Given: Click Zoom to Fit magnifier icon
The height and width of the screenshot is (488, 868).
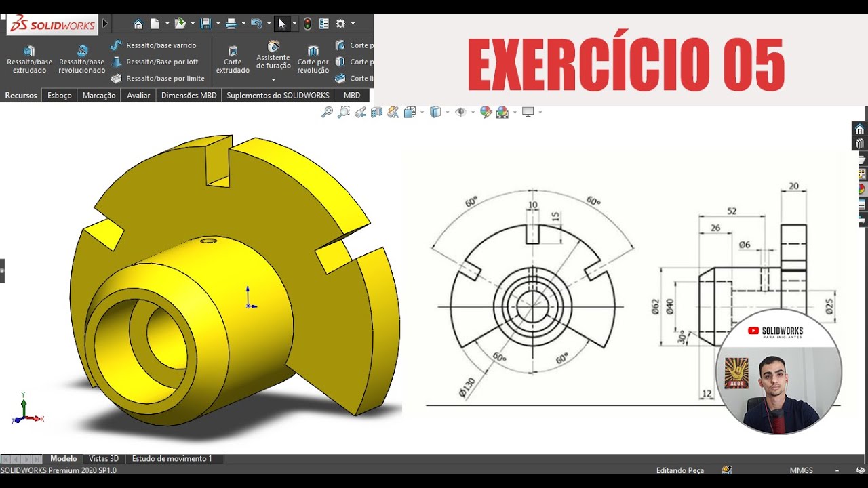Looking at the screenshot, I should 327,112.
